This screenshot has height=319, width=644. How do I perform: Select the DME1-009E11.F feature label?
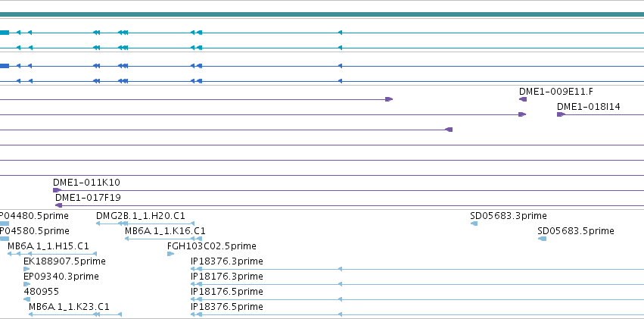(555, 92)
